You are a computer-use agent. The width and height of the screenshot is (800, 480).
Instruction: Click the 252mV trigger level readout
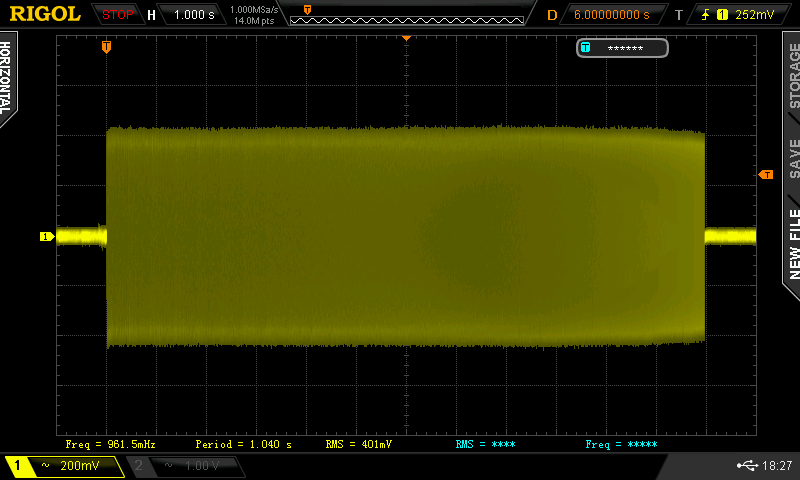[755, 15]
